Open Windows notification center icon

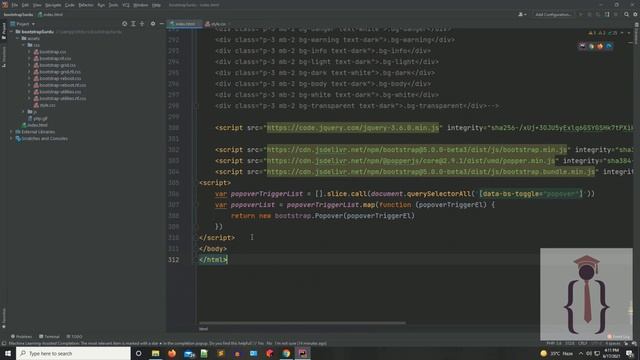[630, 353]
